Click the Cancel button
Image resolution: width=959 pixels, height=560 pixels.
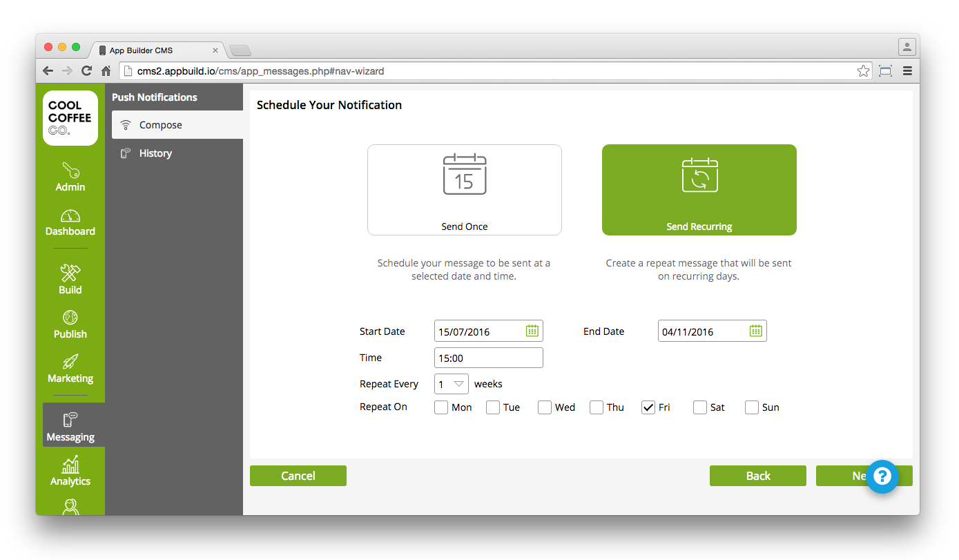click(x=298, y=476)
